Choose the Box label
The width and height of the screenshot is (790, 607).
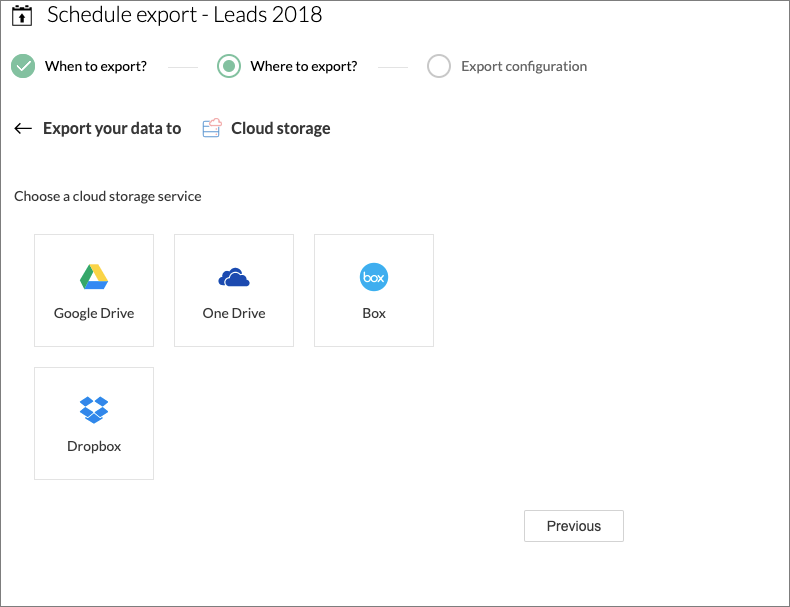tap(374, 313)
